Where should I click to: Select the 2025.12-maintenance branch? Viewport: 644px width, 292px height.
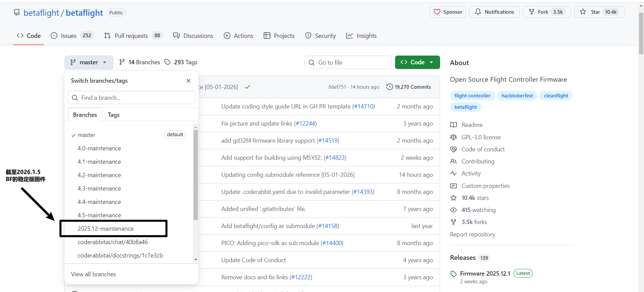(x=106, y=229)
